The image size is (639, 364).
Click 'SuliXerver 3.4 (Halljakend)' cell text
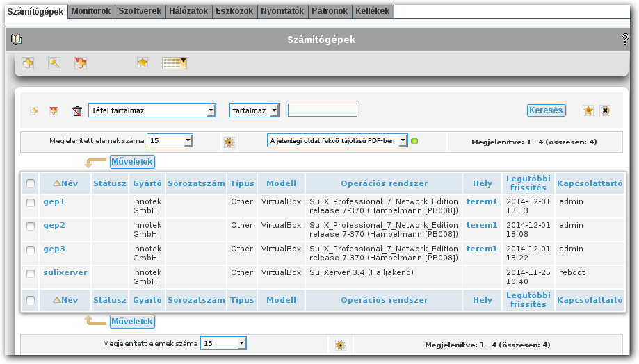click(362, 272)
